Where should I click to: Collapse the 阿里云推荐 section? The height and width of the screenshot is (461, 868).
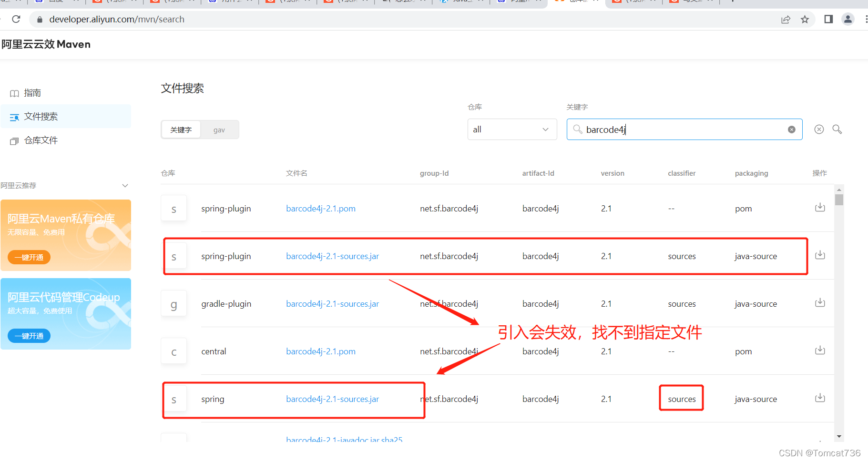(125, 185)
